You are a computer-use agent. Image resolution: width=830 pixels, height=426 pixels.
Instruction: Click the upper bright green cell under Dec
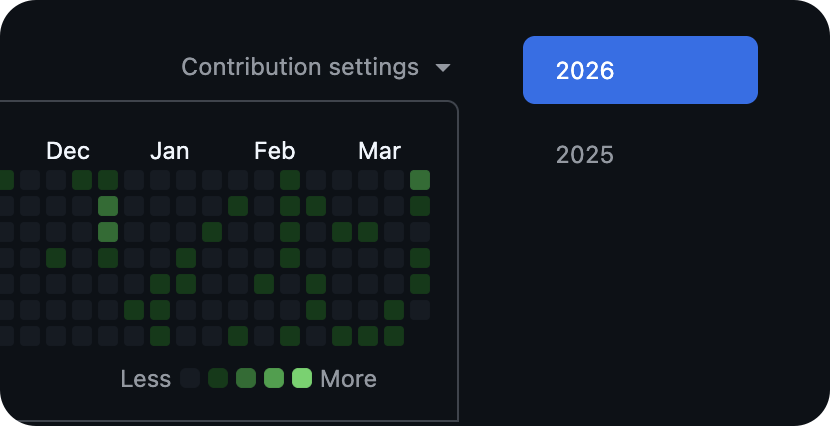point(108,206)
